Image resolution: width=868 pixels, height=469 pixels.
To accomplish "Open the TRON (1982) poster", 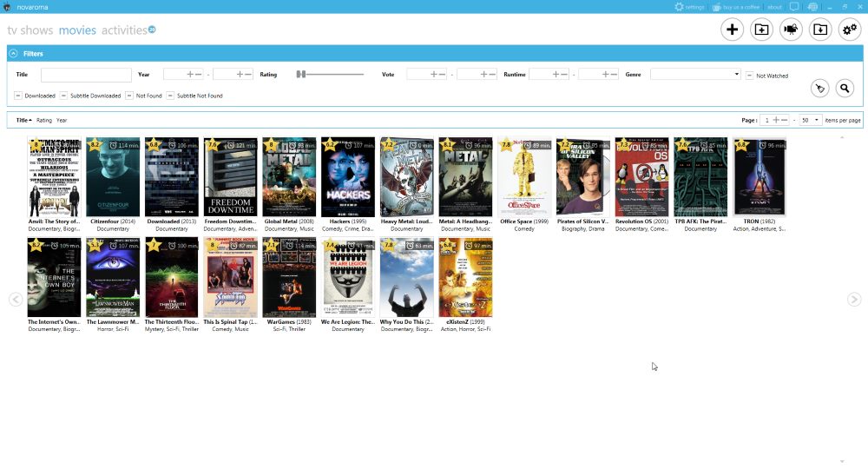I will point(759,176).
